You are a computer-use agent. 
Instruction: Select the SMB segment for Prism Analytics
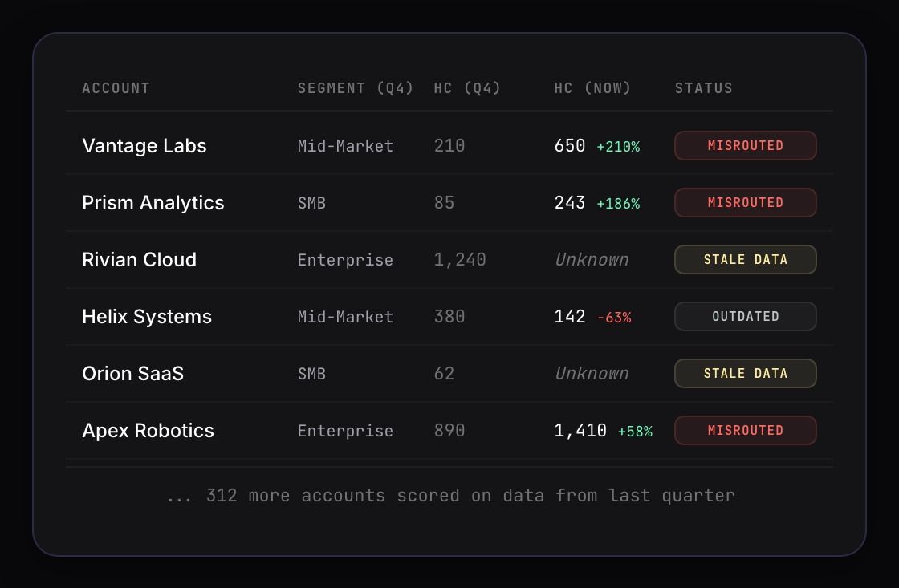(x=312, y=203)
